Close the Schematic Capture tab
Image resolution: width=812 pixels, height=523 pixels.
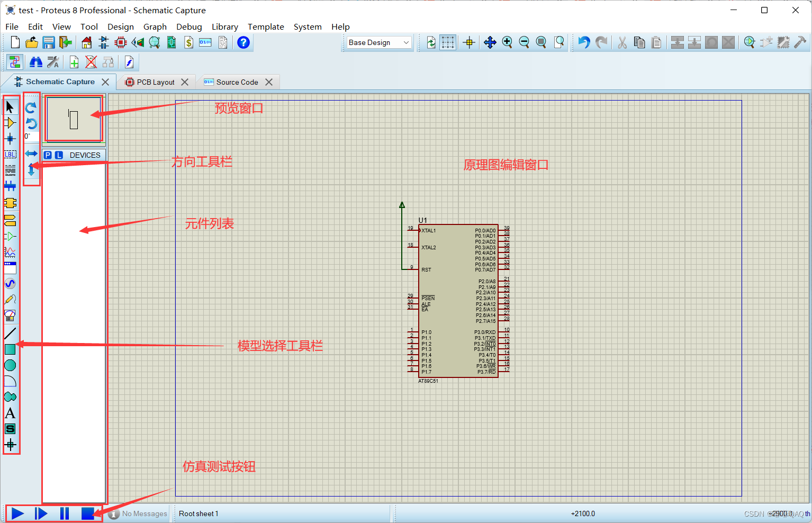pos(105,82)
